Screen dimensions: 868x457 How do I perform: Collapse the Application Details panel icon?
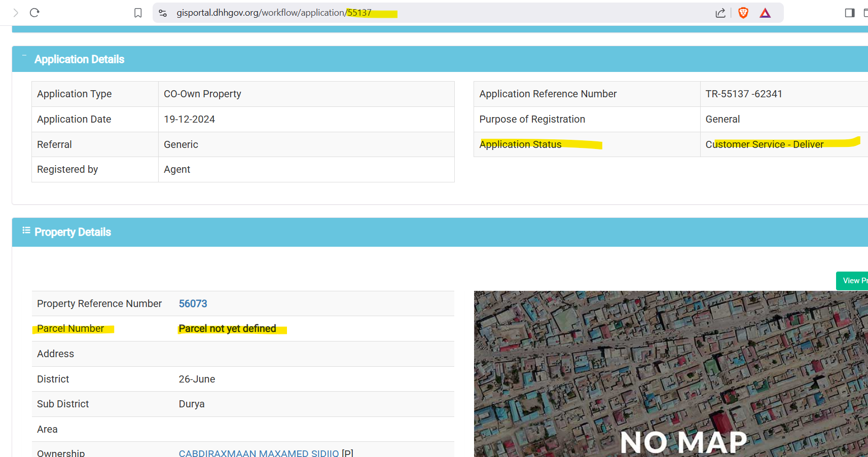point(24,55)
